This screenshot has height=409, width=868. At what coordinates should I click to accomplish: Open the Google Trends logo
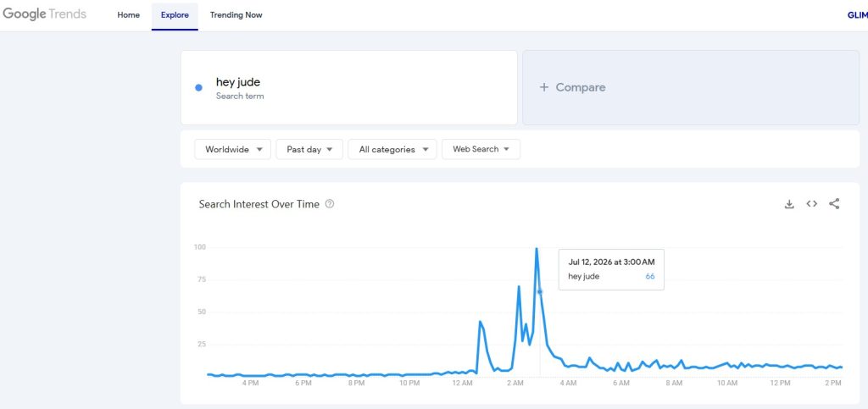(44, 14)
